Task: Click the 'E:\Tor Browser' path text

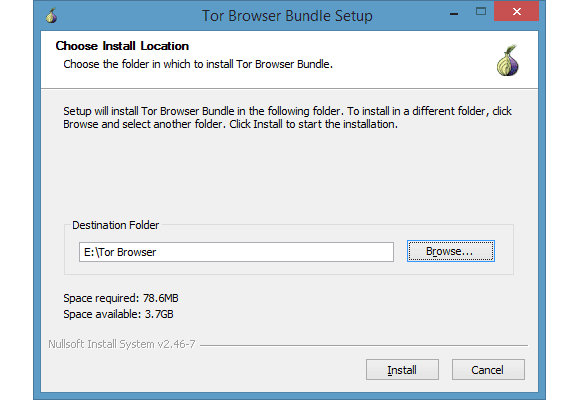Action: click(x=120, y=252)
